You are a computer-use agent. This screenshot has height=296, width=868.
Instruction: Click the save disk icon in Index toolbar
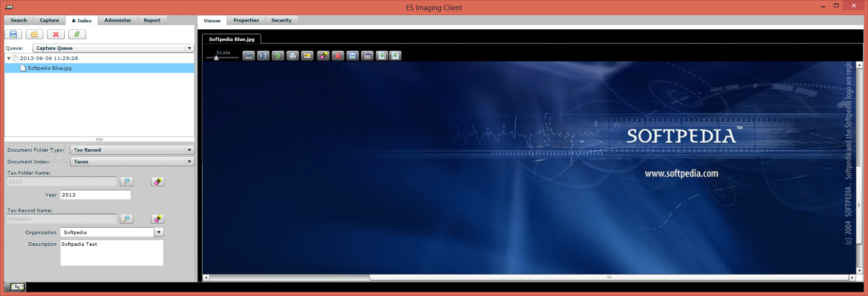[x=13, y=34]
